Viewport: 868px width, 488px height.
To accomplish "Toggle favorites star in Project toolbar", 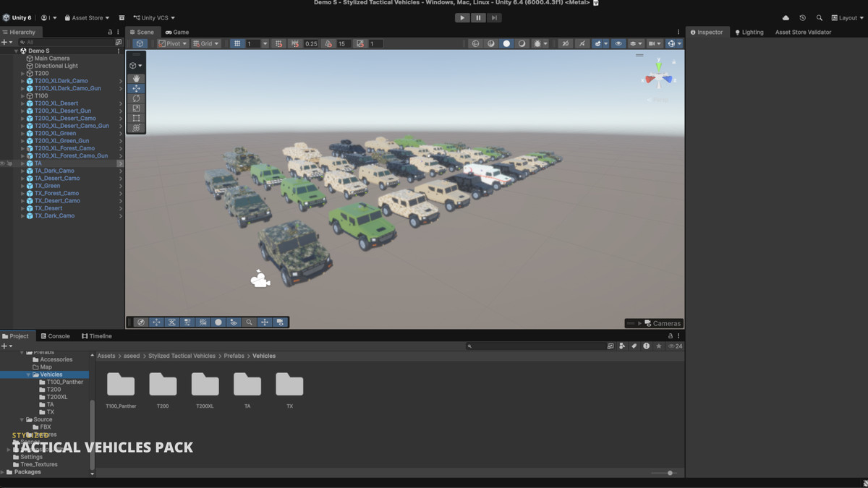I will (658, 346).
